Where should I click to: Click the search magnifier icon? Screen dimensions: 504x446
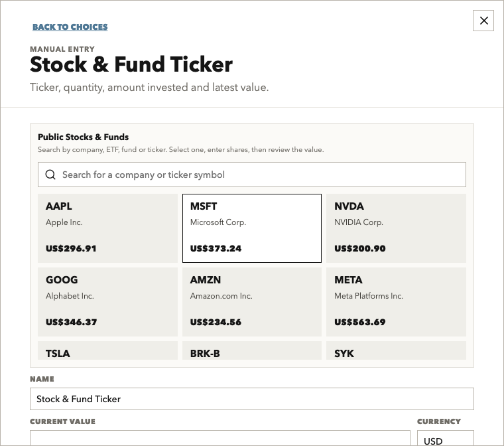pos(50,175)
